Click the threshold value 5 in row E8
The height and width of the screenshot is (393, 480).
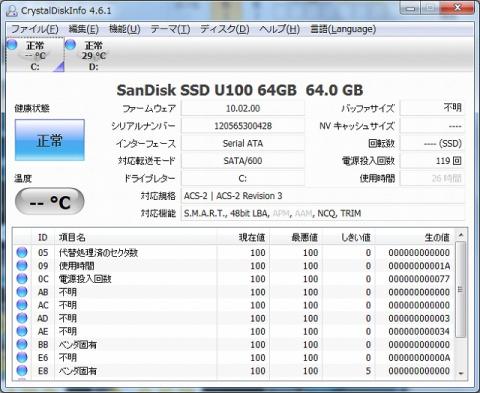click(368, 371)
